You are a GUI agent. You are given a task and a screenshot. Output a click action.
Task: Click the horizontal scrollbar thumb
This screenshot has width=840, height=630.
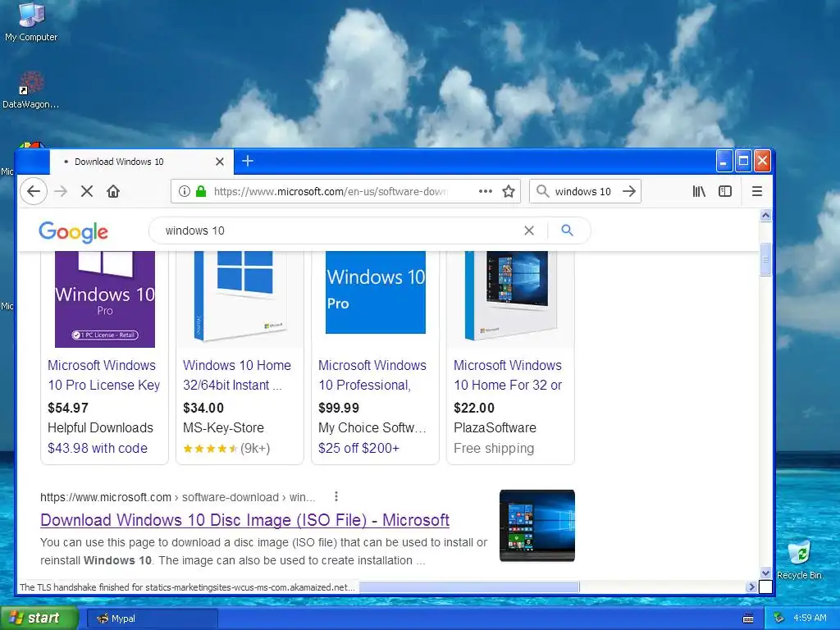pos(468,587)
